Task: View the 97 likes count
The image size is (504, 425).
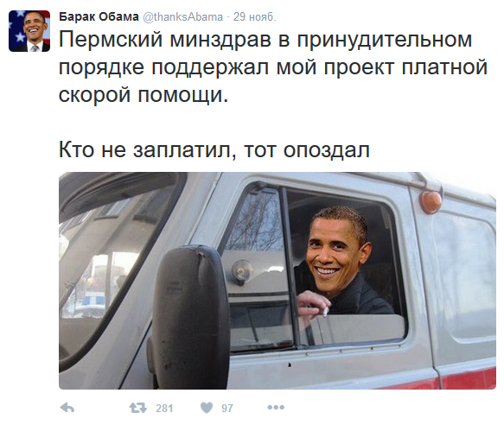Action: (226, 409)
